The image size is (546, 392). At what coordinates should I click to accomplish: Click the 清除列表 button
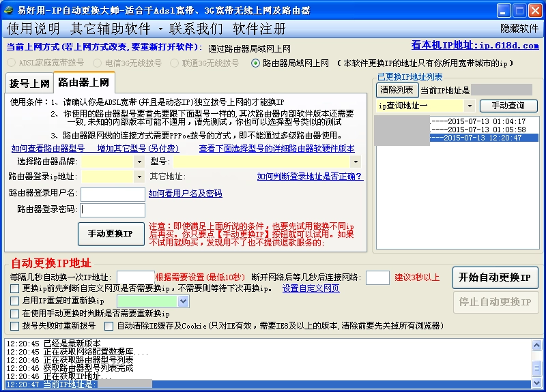pos(397,90)
